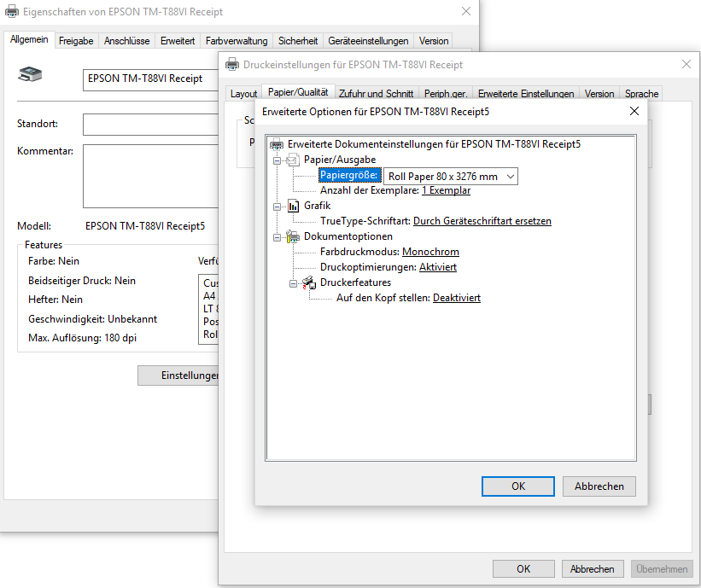Viewport: 701px width, 588px height.
Task: Click Abbrechen in Erweiterte Optionen dialog
Action: pos(599,486)
